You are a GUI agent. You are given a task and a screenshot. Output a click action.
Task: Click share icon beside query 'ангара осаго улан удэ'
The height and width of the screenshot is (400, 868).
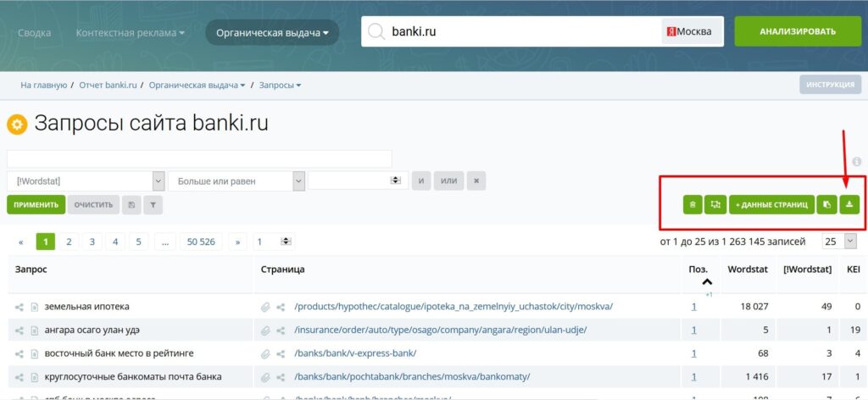coord(19,331)
